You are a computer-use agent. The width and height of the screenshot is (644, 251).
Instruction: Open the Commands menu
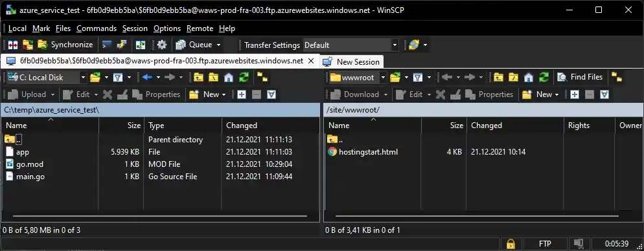coord(97,28)
